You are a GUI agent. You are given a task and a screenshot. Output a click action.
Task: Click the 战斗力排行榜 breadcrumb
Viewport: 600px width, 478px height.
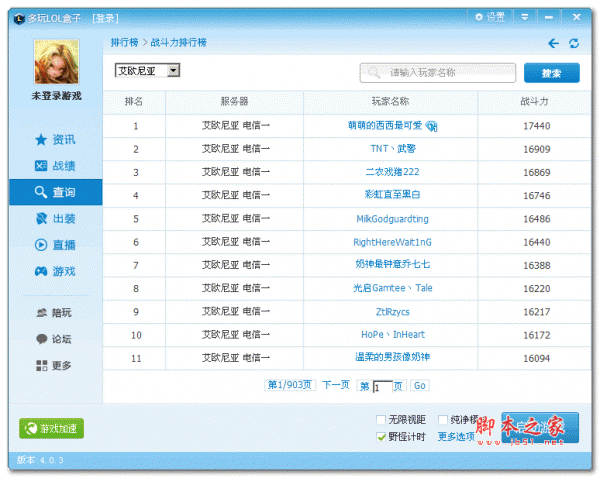[178, 42]
